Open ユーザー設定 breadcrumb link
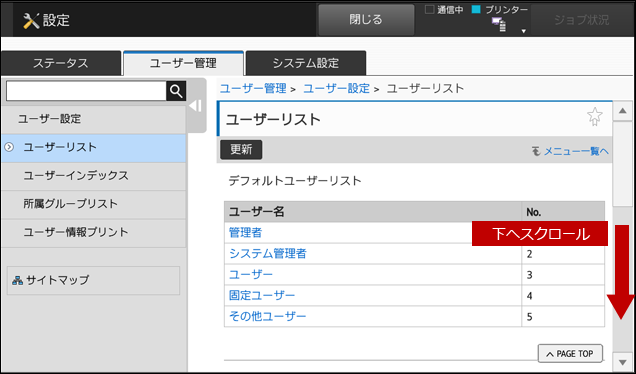The image size is (636, 374). [336, 88]
